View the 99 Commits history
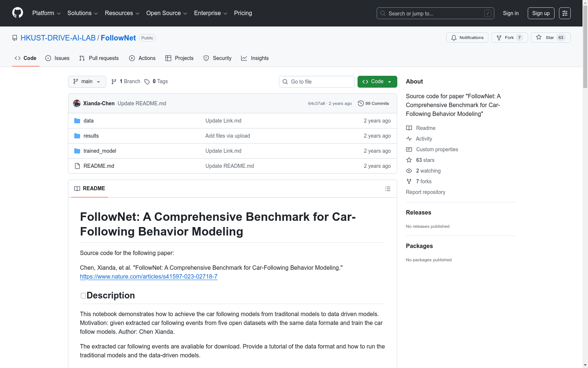The image size is (588, 368). pos(373,103)
